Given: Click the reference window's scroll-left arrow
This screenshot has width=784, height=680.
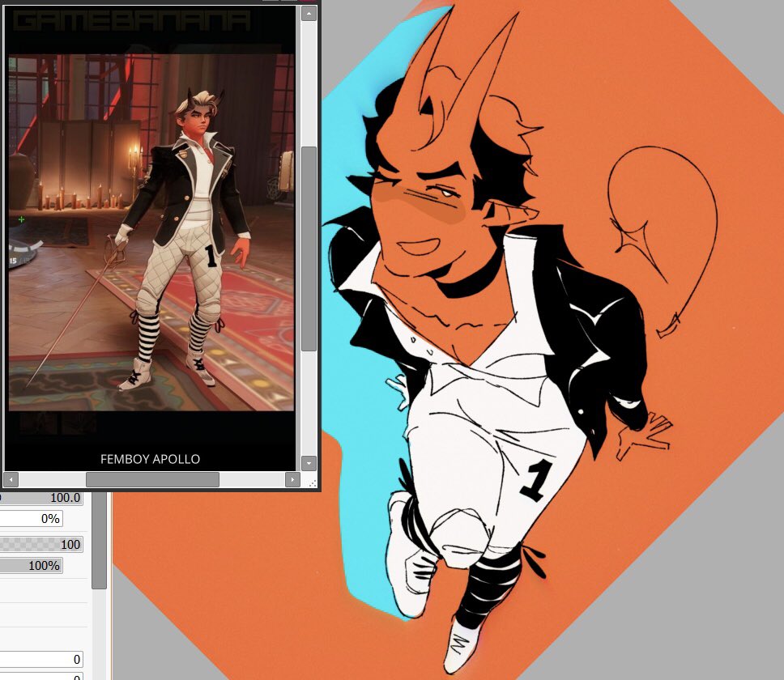Looking at the screenshot, I should click(x=11, y=480).
